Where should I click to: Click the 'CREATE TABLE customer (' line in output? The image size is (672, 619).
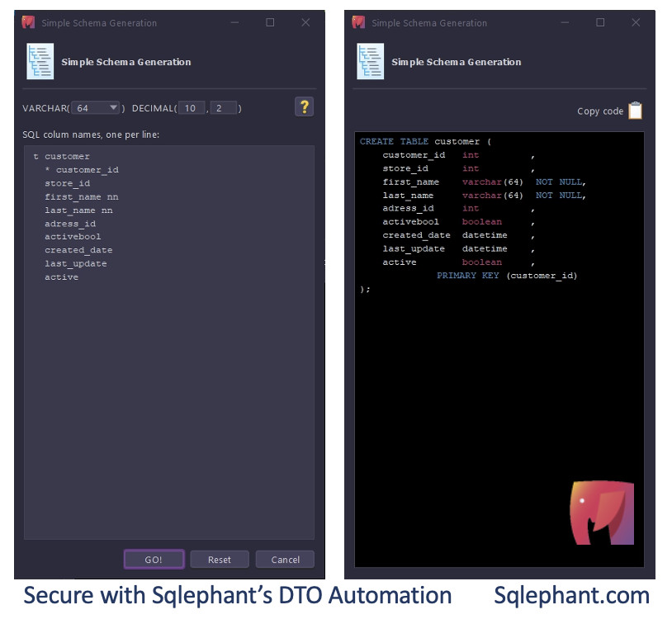point(425,141)
